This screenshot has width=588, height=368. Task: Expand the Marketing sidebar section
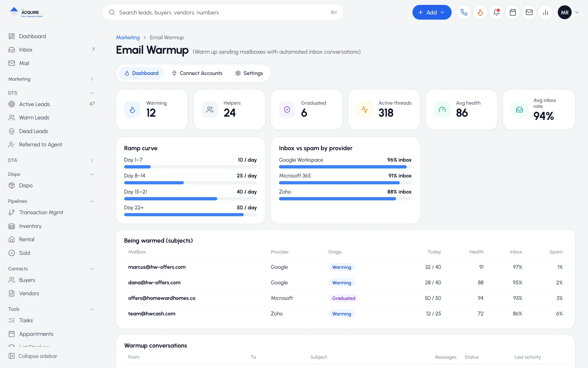pyautogui.click(x=92, y=79)
